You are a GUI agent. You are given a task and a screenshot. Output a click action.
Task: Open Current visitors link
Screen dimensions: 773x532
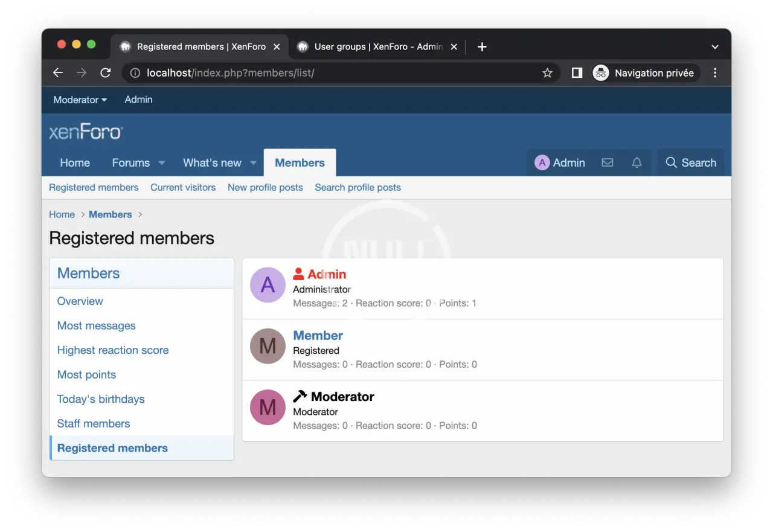(183, 188)
